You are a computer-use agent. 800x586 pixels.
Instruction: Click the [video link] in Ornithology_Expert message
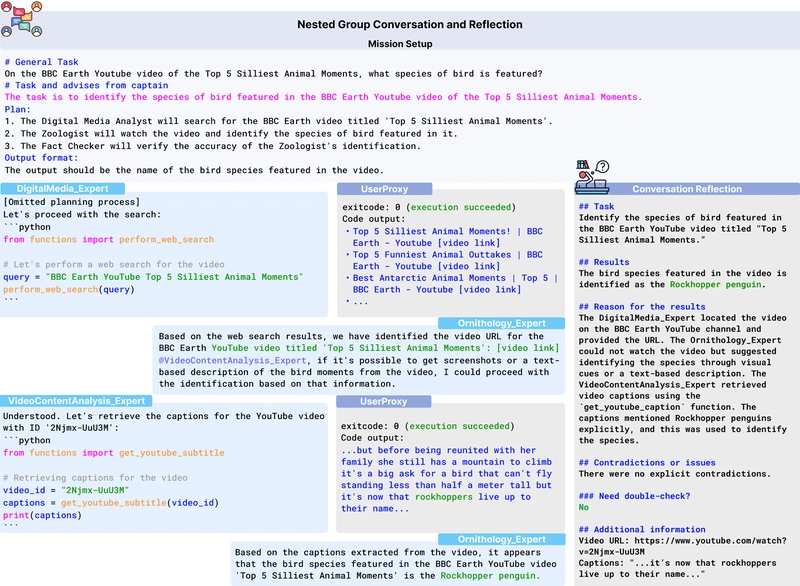528,348
